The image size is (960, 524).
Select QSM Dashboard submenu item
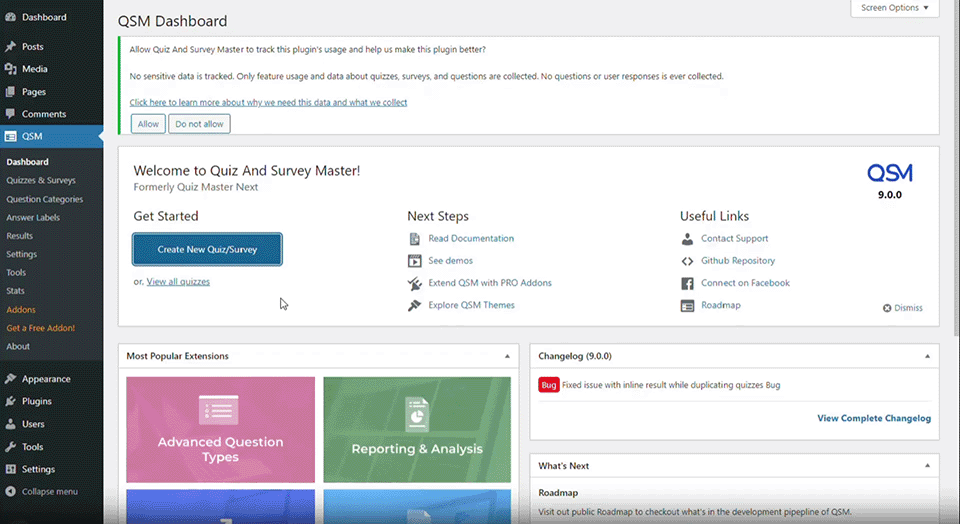(x=28, y=162)
